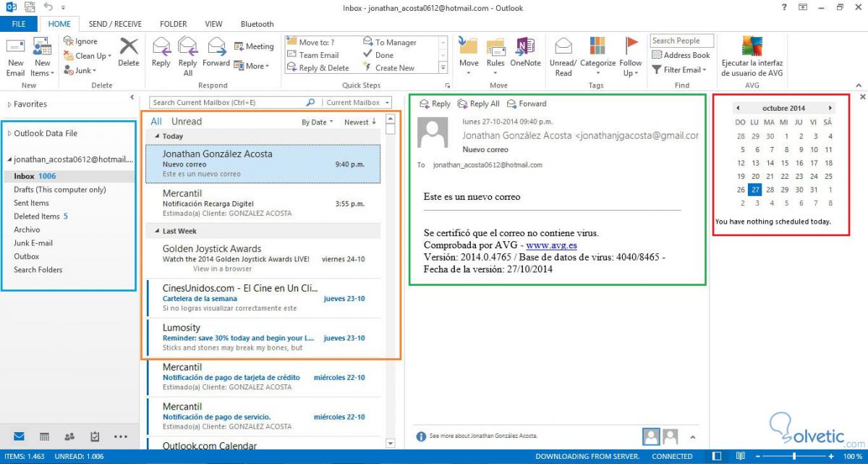Open the Address Book
868x464 pixels.
pos(681,55)
